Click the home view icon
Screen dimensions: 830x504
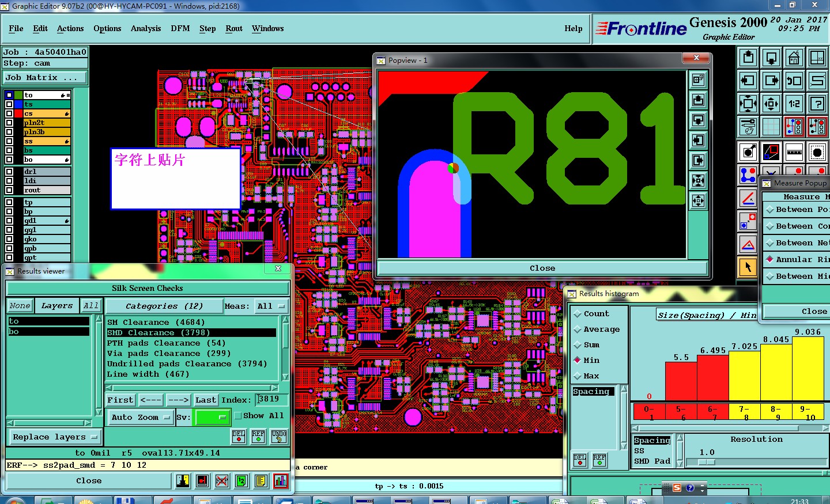pyautogui.click(x=794, y=57)
